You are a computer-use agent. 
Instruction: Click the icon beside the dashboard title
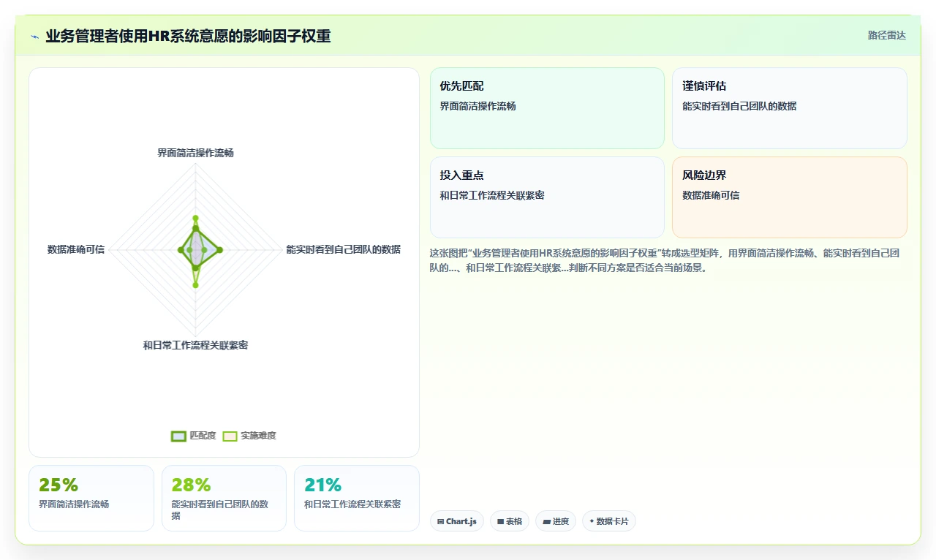(35, 37)
